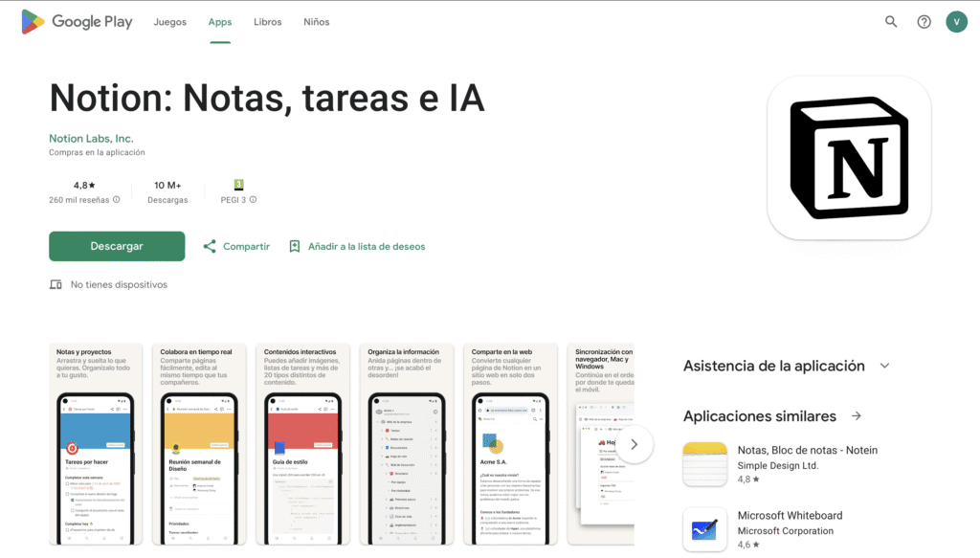Open the Notein app icon

tap(705, 464)
